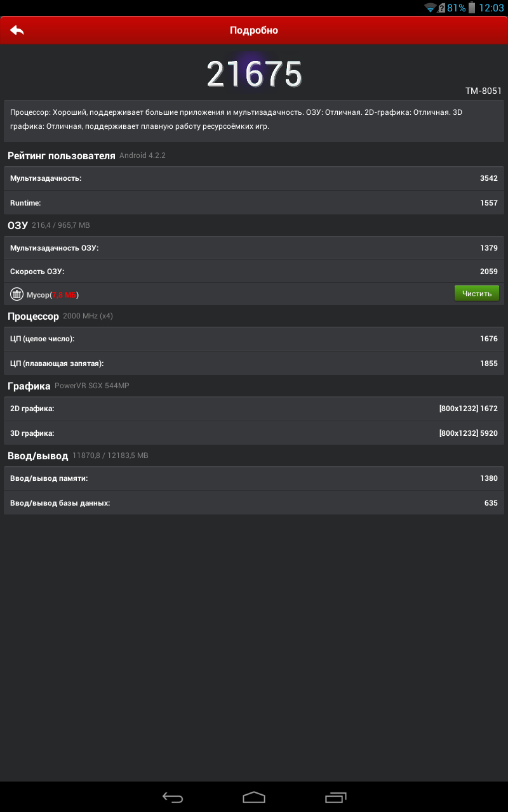Tap the 3D графика result row
Viewport: 508px width, 812px height.
(254, 433)
